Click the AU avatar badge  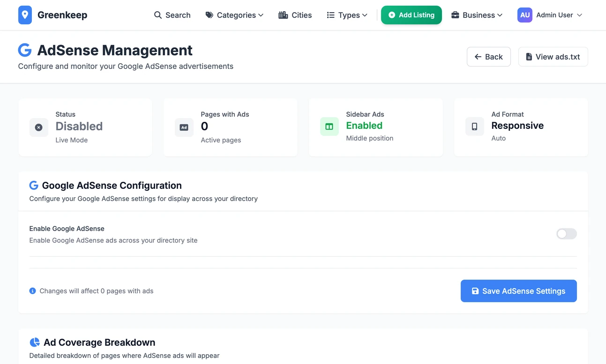(x=525, y=15)
